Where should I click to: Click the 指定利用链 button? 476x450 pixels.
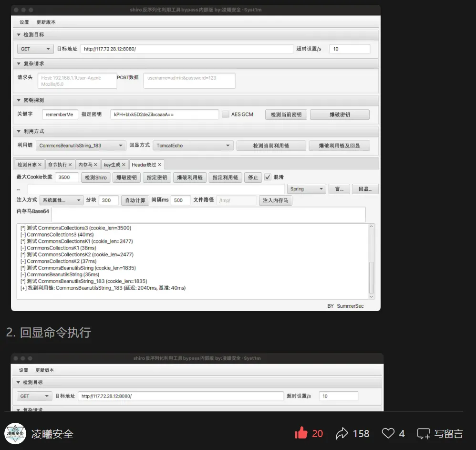tap(225, 178)
